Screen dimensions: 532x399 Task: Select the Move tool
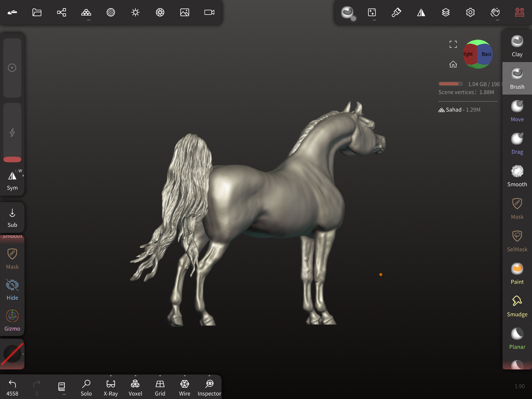[x=517, y=111]
